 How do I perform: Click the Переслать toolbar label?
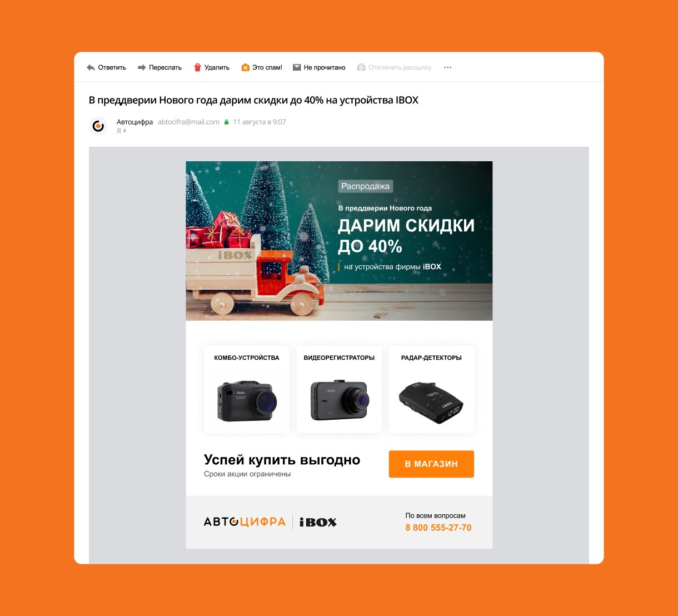coord(165,67)
